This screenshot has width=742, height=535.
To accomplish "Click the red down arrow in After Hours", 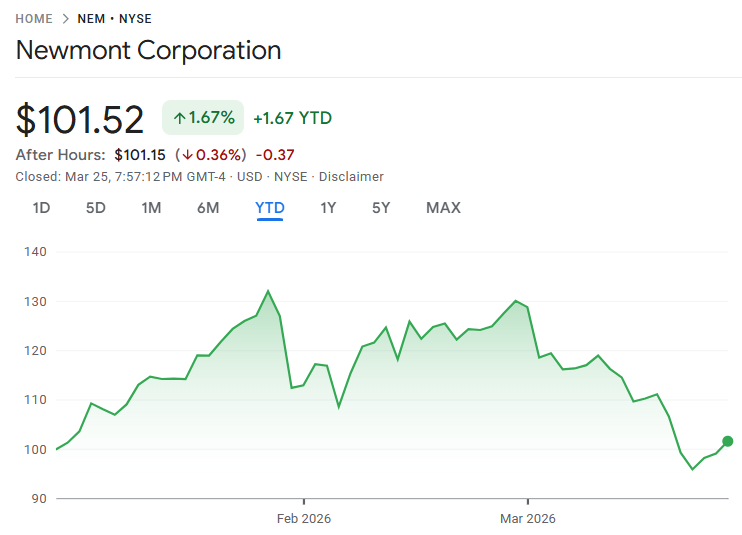I will click(x=187, y=155).
